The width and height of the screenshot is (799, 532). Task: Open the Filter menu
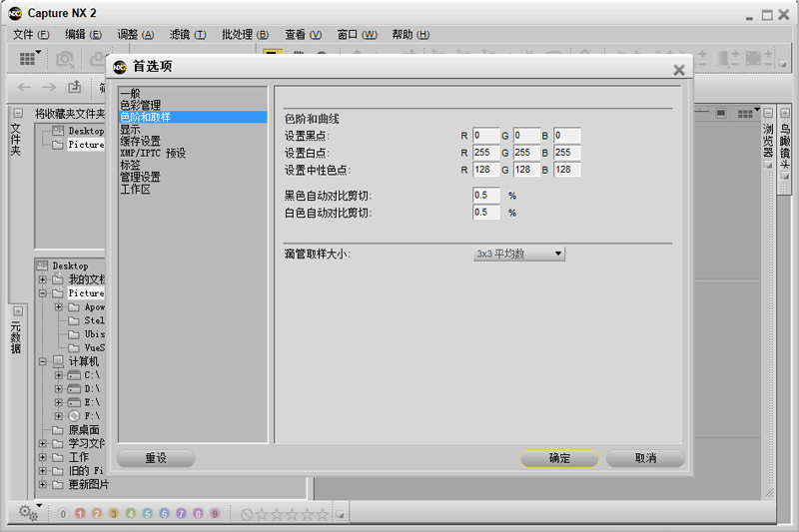[x=188, y=35]
